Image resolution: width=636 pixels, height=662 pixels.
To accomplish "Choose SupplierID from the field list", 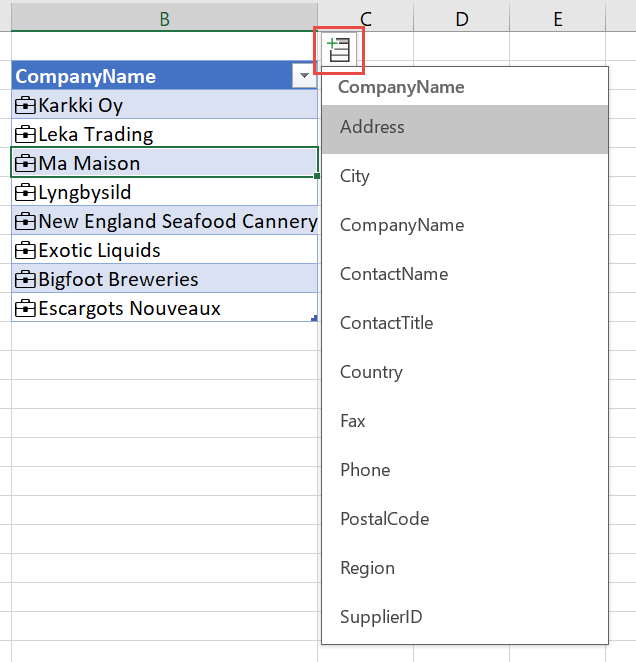I will point(465,617).
